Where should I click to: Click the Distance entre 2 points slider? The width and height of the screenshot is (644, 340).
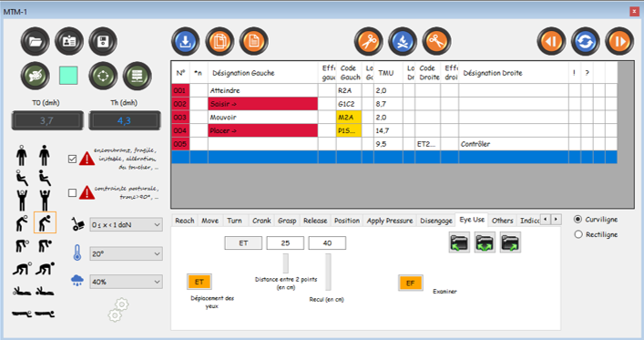point(286,263)
